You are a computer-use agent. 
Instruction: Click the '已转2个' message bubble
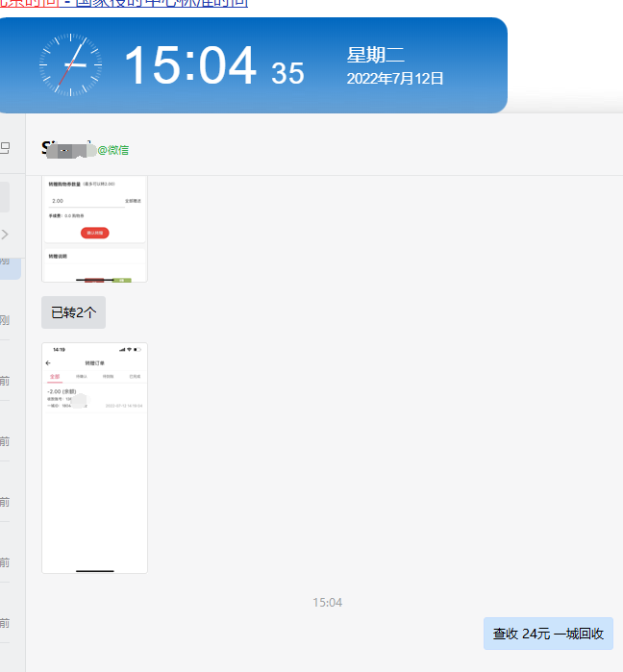tap(73, 312)
